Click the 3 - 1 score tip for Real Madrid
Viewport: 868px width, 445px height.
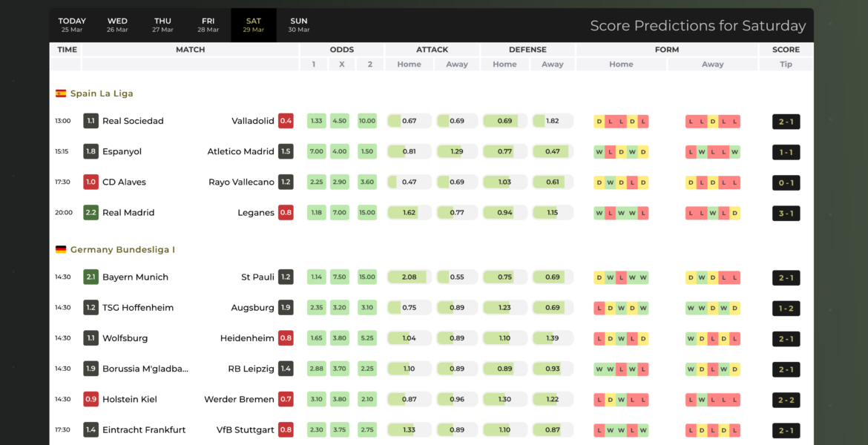(786, 214)
